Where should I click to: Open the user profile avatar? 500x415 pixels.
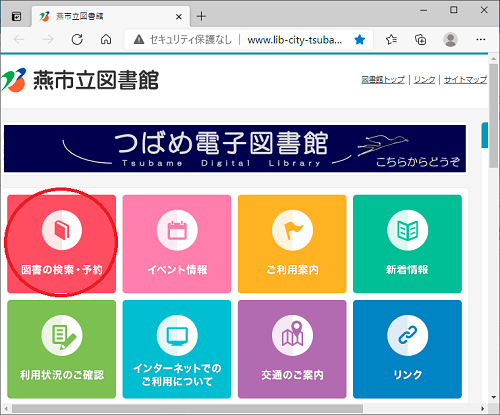coord(450,40)
